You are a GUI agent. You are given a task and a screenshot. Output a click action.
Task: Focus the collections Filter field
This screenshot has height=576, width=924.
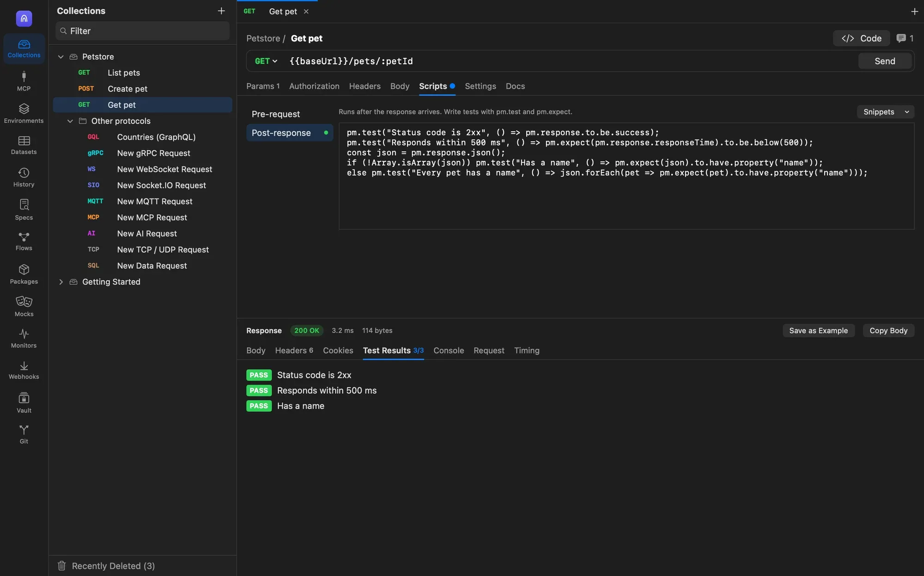pyautogui.click(x=143, y=31)
